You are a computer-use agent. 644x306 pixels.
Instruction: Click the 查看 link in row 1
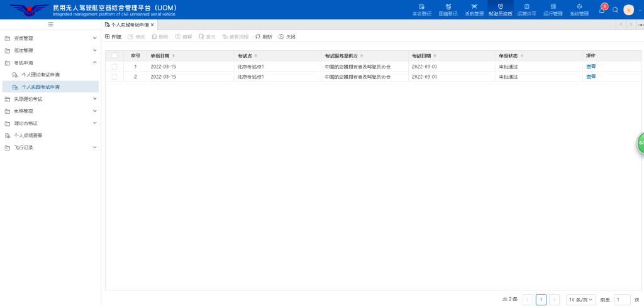point(591,66)
